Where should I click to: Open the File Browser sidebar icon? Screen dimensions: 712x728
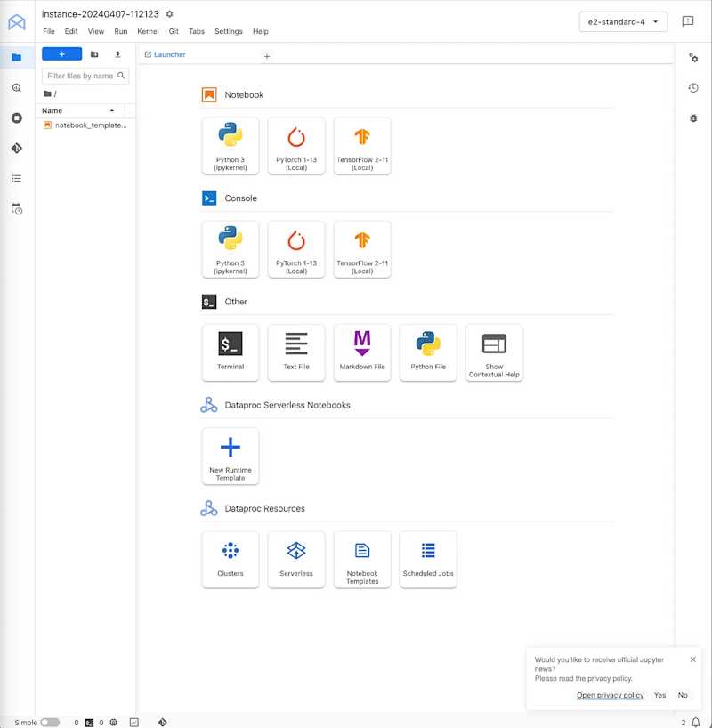17,57
